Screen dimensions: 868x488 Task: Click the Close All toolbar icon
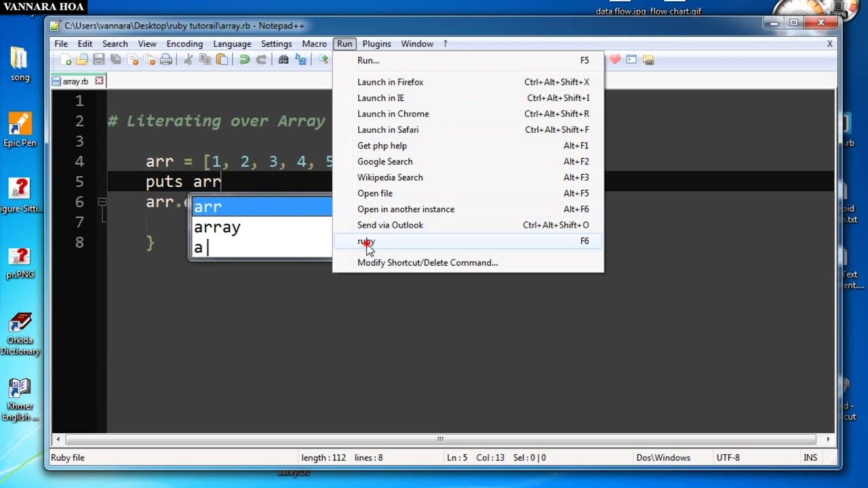click(149, 60)
